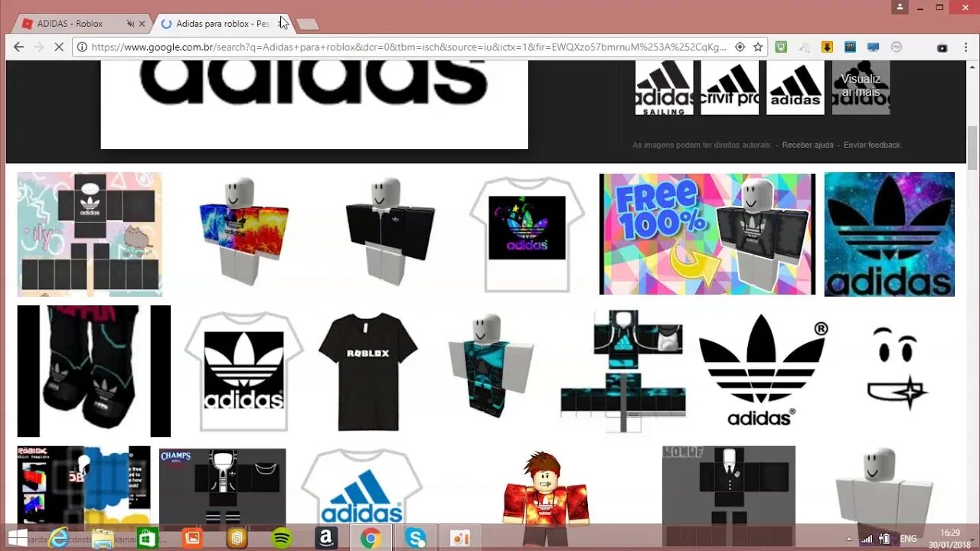Click the large adidas logo preview image

tap(314, 104)
